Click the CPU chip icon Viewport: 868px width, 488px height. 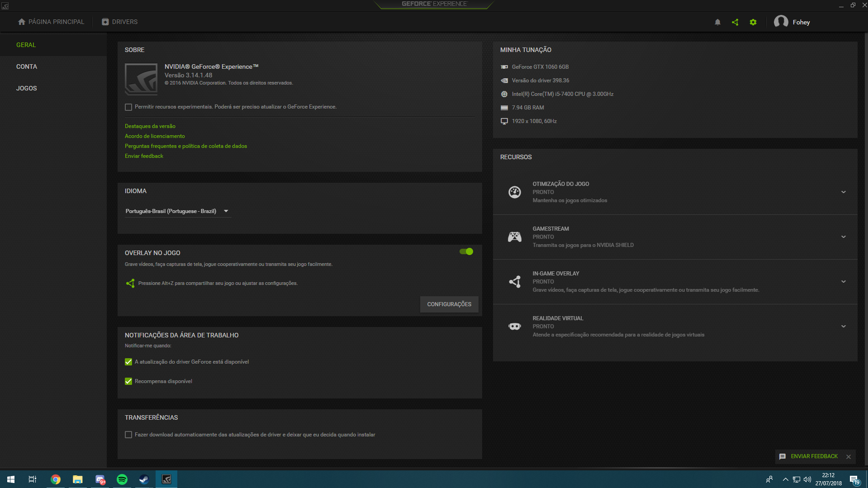[x=504, y=94]
